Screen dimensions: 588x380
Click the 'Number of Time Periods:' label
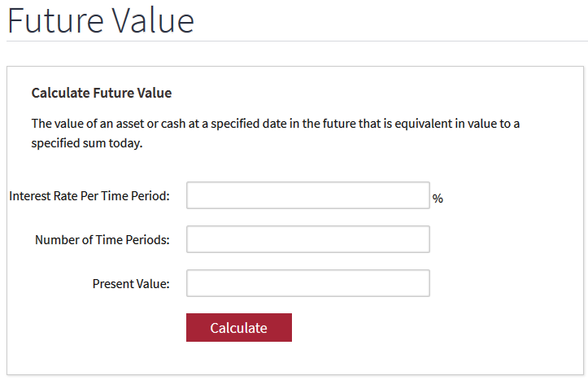point(102,240)
